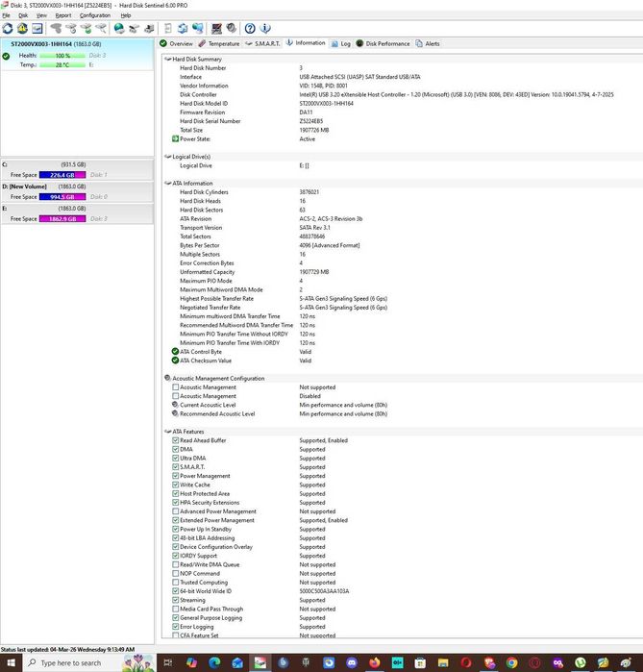Click the Refresh toolbar icon

tap(8, 28)
